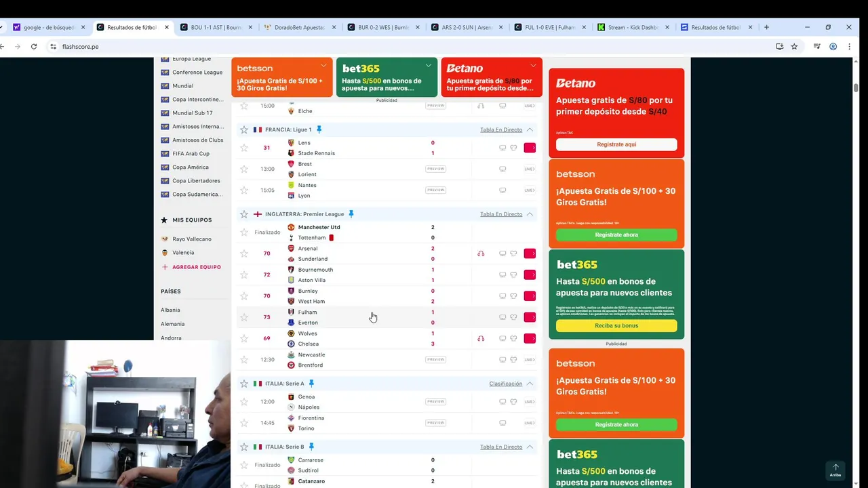
Task: Favorite the Lens vs Stade Rennais match star
Action: tap(244, 148)
